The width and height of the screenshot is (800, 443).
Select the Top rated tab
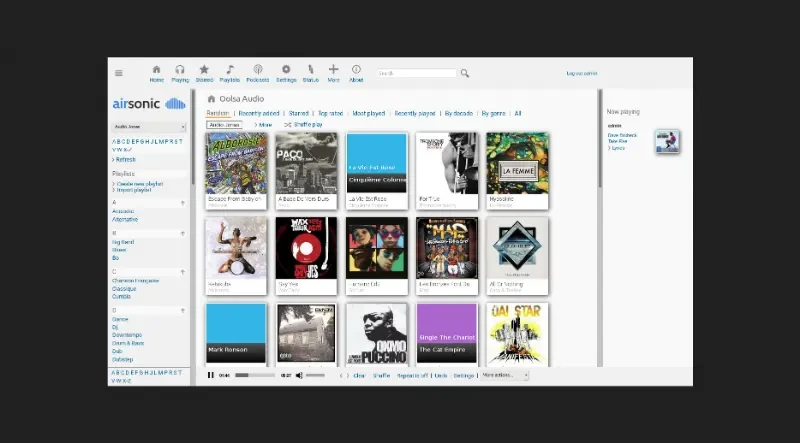(x=331, y=113)
